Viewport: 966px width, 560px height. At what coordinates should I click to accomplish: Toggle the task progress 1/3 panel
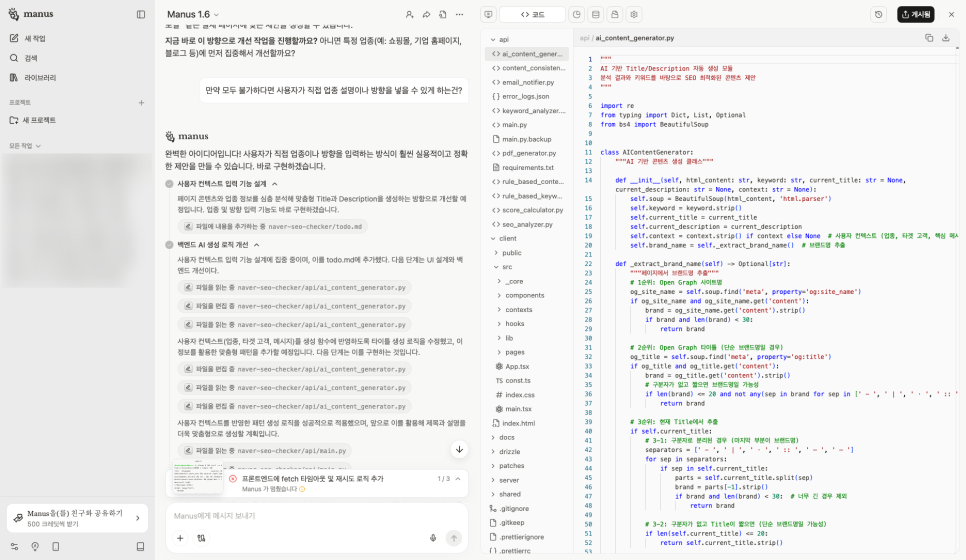456,479
